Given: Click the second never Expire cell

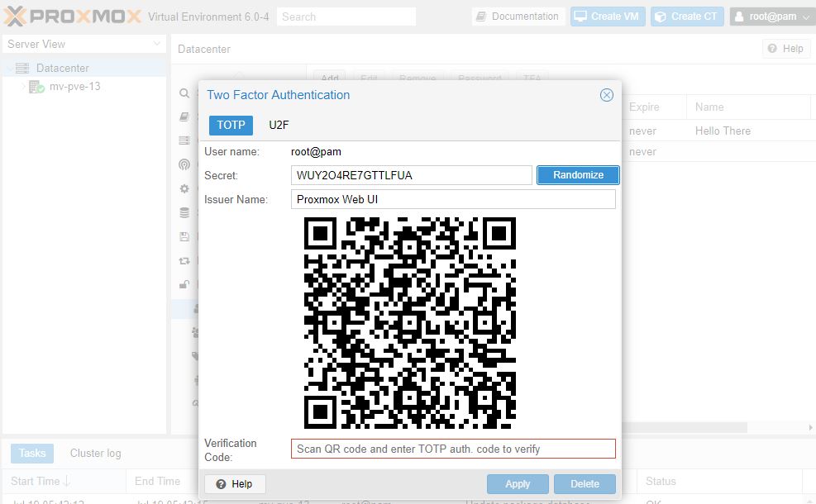Looking at the screenshot, I should point(642,152).
